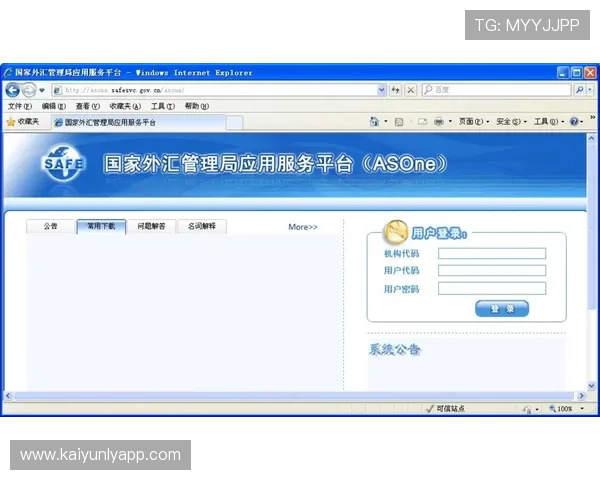Viewport: 600px width, 480px height.
Task: Click the RSS feeds icon
Action: click(399, 122)
